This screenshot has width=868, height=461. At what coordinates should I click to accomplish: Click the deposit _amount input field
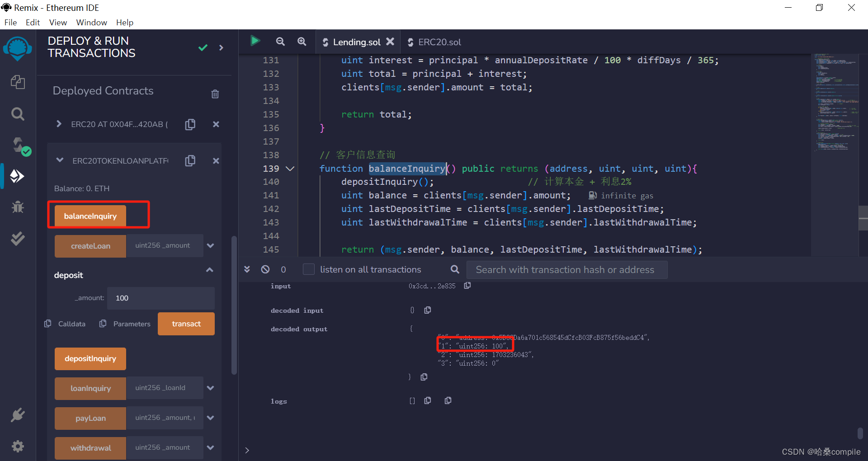coord(161,298)
